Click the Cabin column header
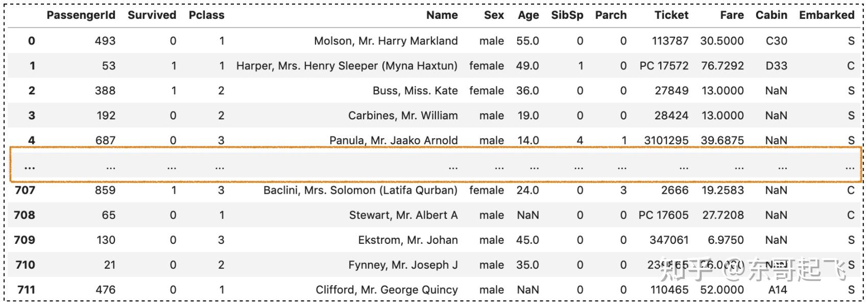Screen dimensions: 868x305 coord(771,15)
